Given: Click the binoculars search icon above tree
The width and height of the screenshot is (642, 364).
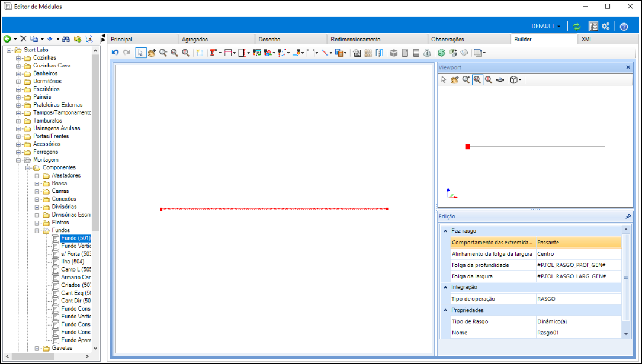Looking at the screenshot, I should tap(66, 39).
